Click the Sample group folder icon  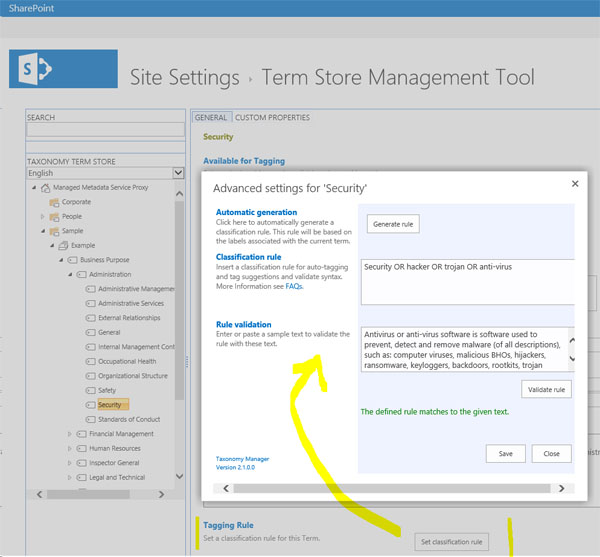pos(54,231)
